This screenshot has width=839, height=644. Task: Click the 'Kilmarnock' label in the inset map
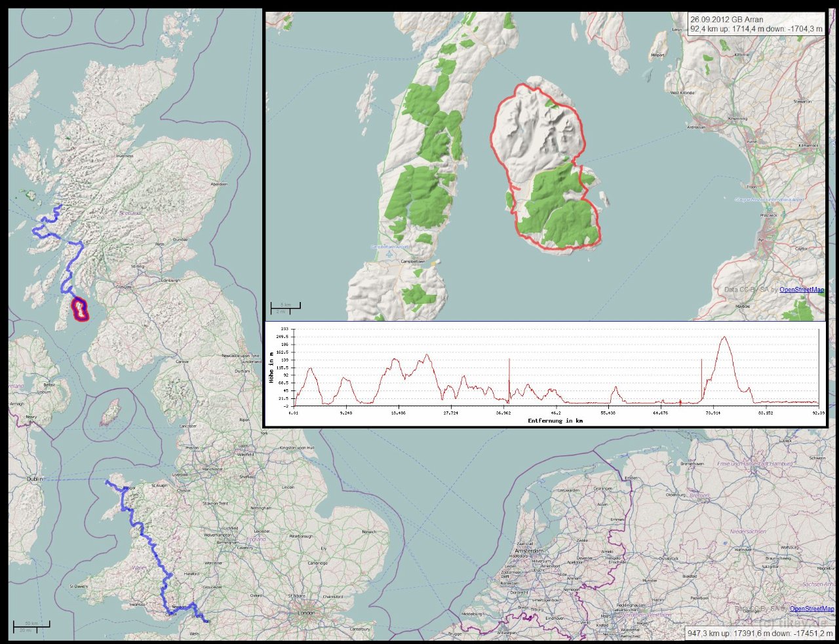point(809,145)
